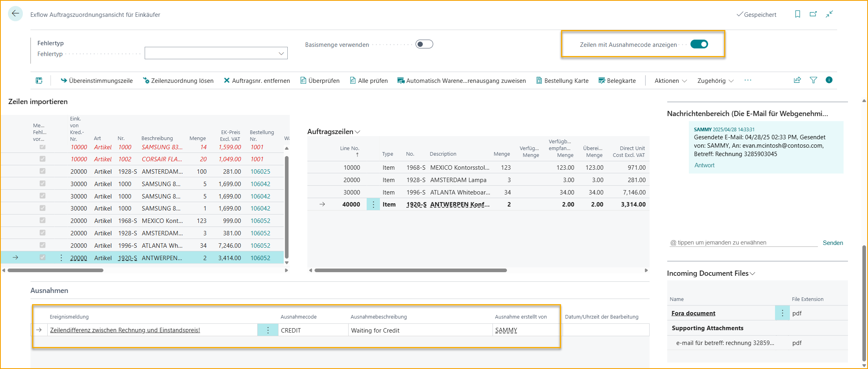The width and height of the screenshot is (868, 369).
Task: Click the back arrow button
Action: [15, 14]
